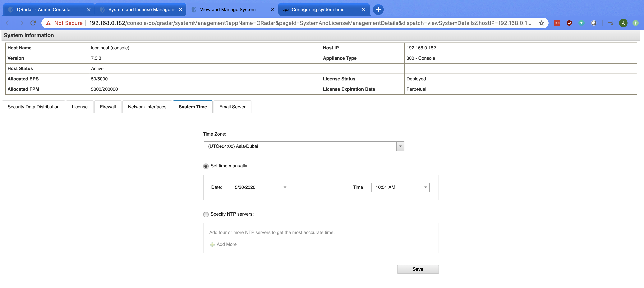Expand the Time Zone dropdown
The image size is (644, 288).
(x=400, y=146)
